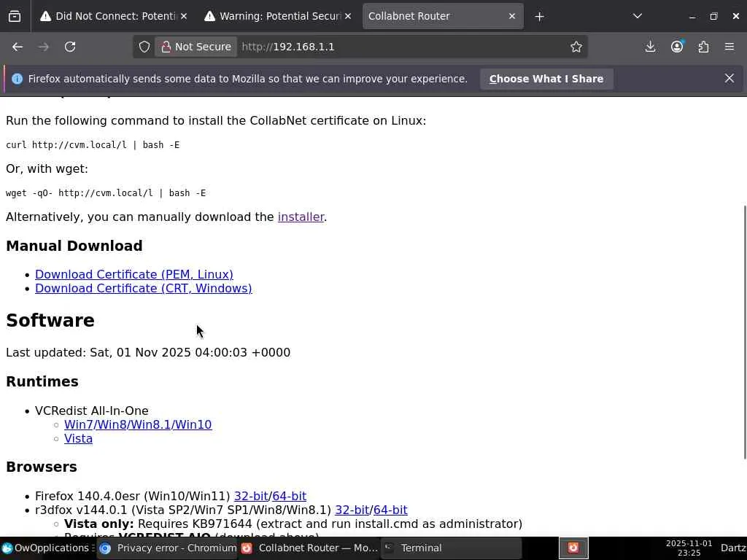Click the red tray icon in taskbar
Image resolution: width=747 pixels, height=560 pixels.
pos(573,548)
